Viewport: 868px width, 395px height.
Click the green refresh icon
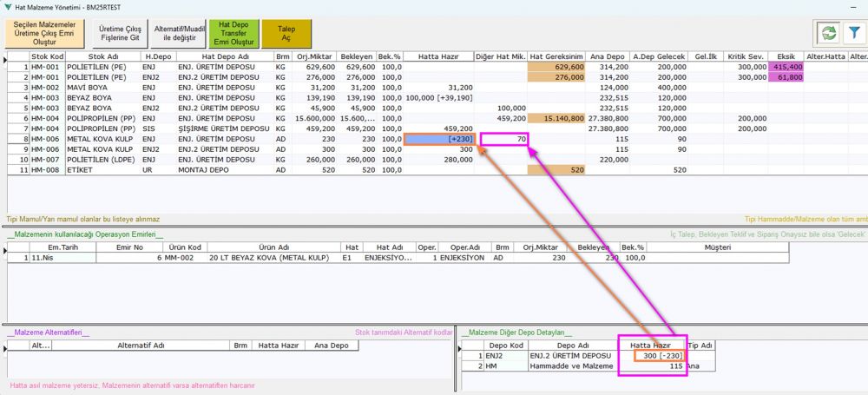pos(829,33)
